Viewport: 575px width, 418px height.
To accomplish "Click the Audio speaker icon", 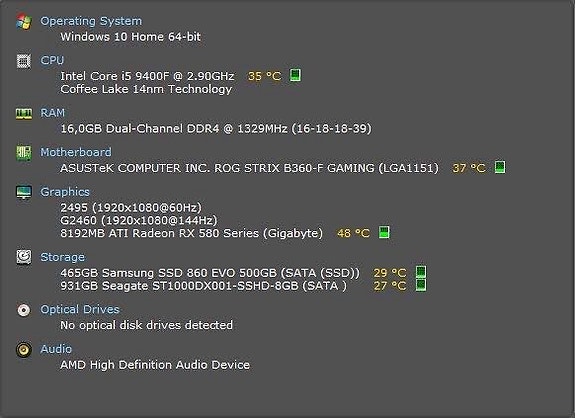I will click(x=24, y=349).
